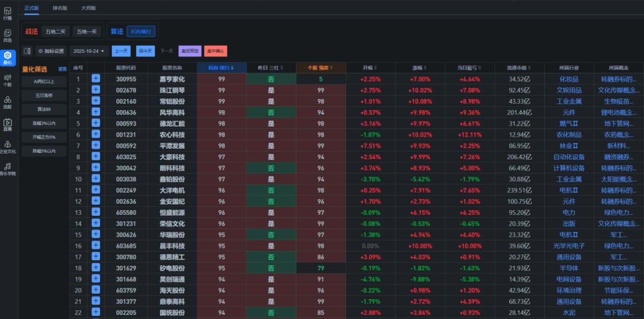Click the 化妆品 industry link
Viewport: 644px width, 319px height.
tap(569, 79)
